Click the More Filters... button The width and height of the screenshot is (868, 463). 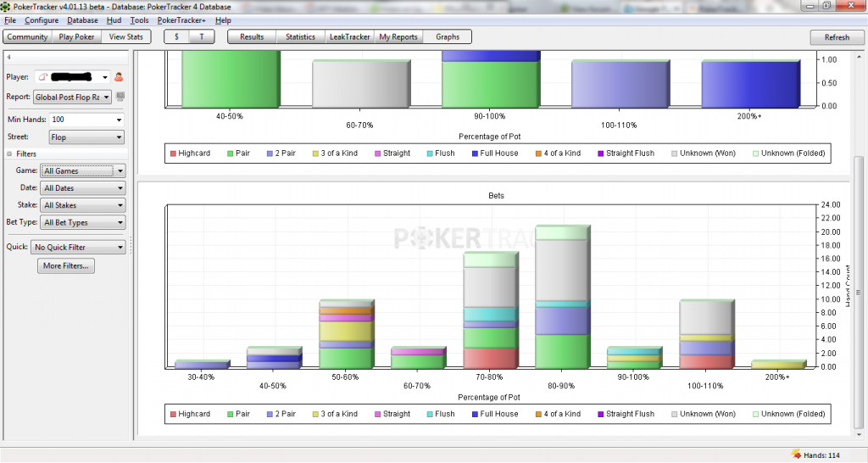pos(66,265)
